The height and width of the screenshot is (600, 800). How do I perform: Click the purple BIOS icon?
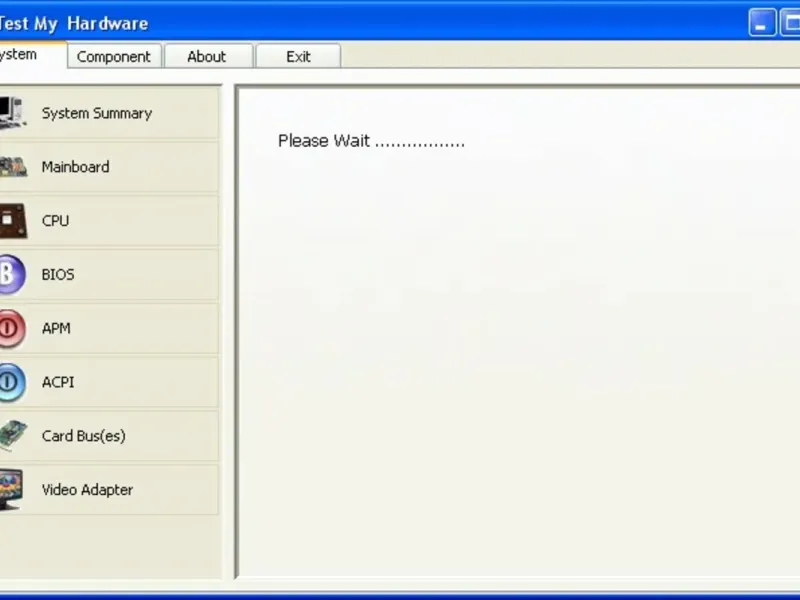pos(12,274)
